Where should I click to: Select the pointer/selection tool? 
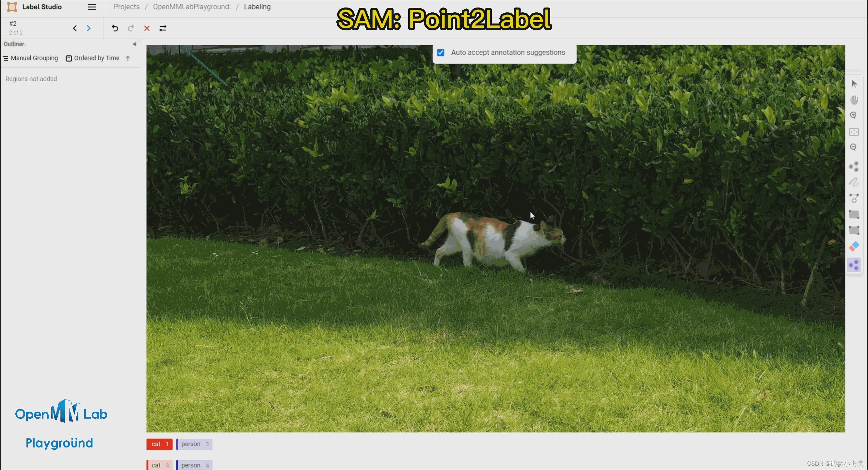pos(855,83)
